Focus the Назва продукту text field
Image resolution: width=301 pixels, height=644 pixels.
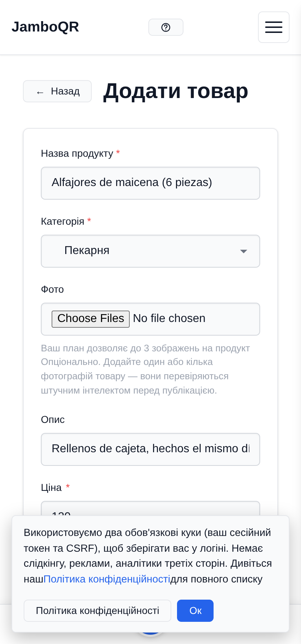coord(150,183)
